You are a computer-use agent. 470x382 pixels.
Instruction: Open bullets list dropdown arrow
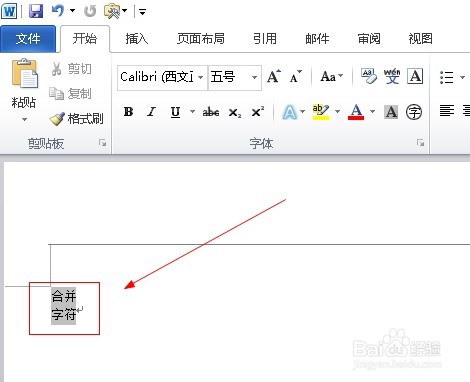(462, 77)
